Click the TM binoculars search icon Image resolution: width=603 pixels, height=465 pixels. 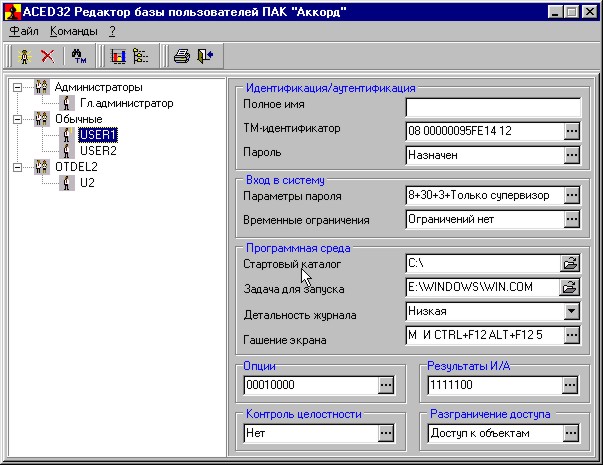tap(79, 56)
